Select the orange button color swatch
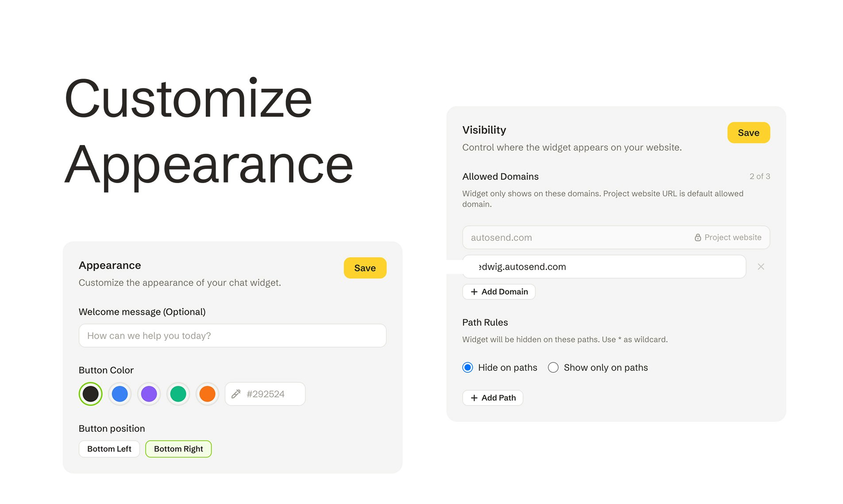 (207, 394)
